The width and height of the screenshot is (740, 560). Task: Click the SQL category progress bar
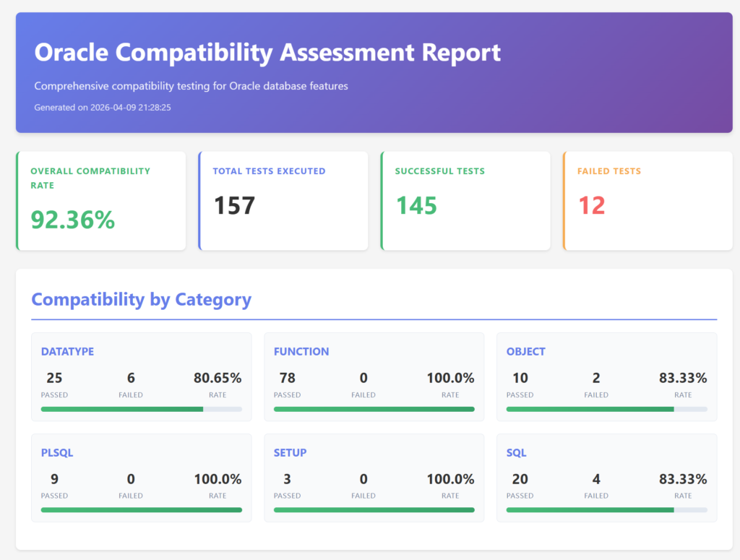pyautogui.click(x=606, y=510)
